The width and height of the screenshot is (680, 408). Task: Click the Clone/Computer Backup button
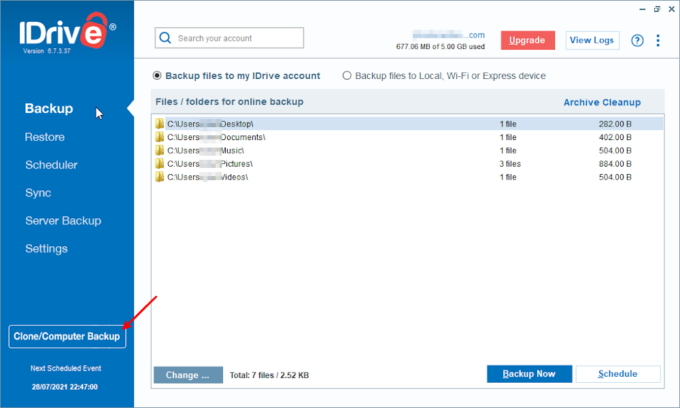67,336
